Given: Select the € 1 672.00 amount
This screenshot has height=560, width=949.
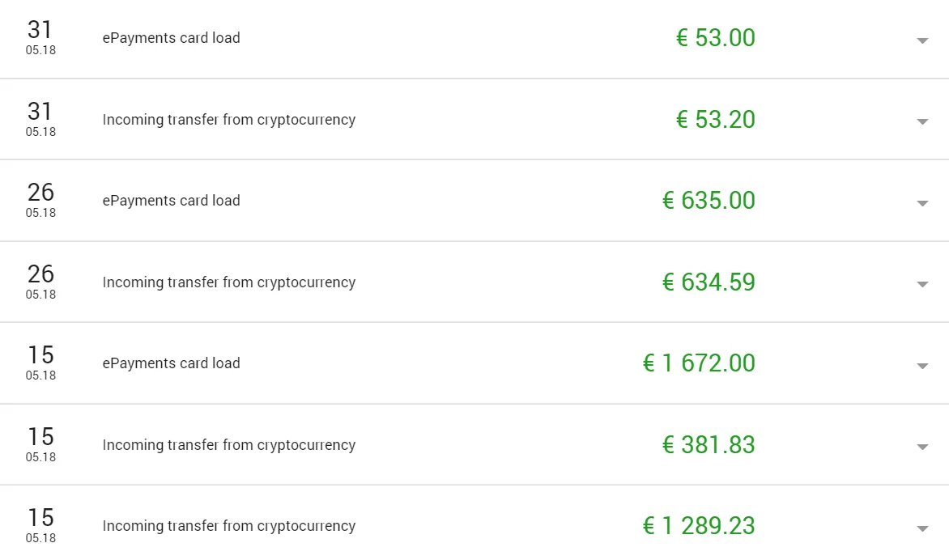Looking at the screenshot, I should click(x=699, y=363).
